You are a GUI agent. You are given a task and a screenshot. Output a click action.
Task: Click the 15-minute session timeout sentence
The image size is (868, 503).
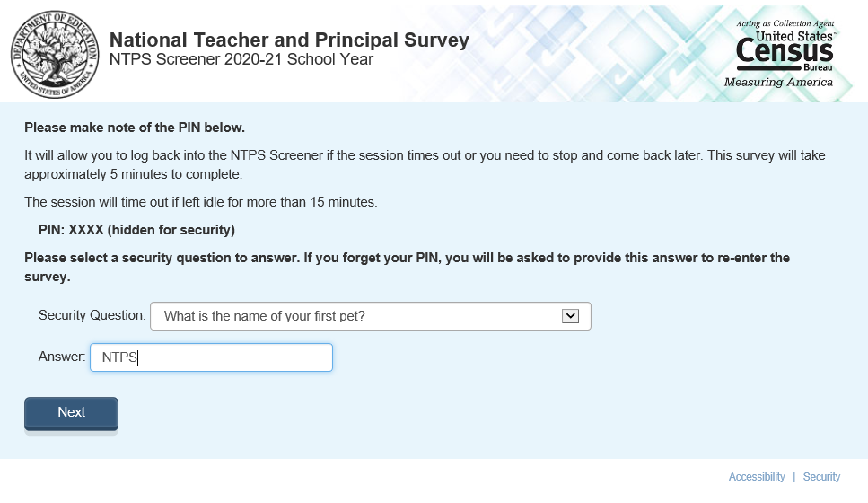coord(201,202)
